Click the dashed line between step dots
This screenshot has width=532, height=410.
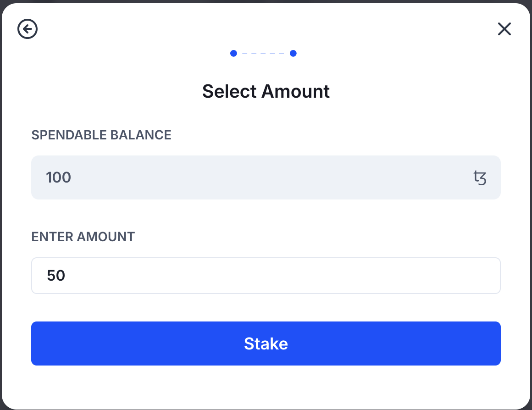coord(263,54)
